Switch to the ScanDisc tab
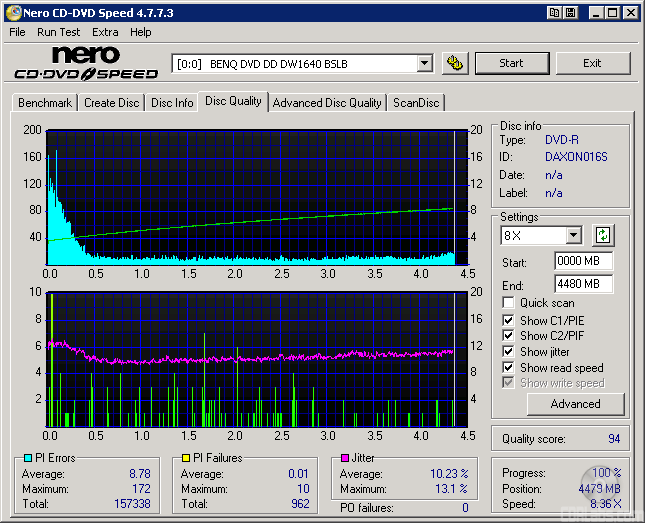Viewport: 645px width, 523px height. point(415,103)
